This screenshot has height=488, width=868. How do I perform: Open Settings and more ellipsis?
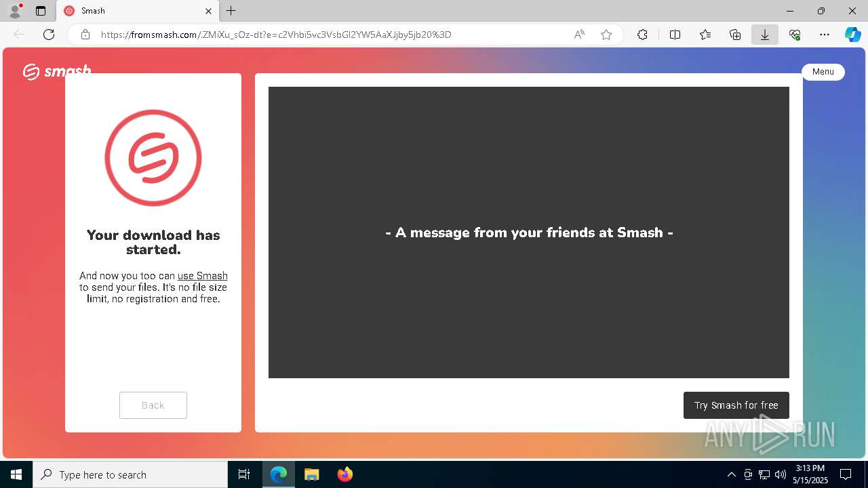click(x=825, y=35)
